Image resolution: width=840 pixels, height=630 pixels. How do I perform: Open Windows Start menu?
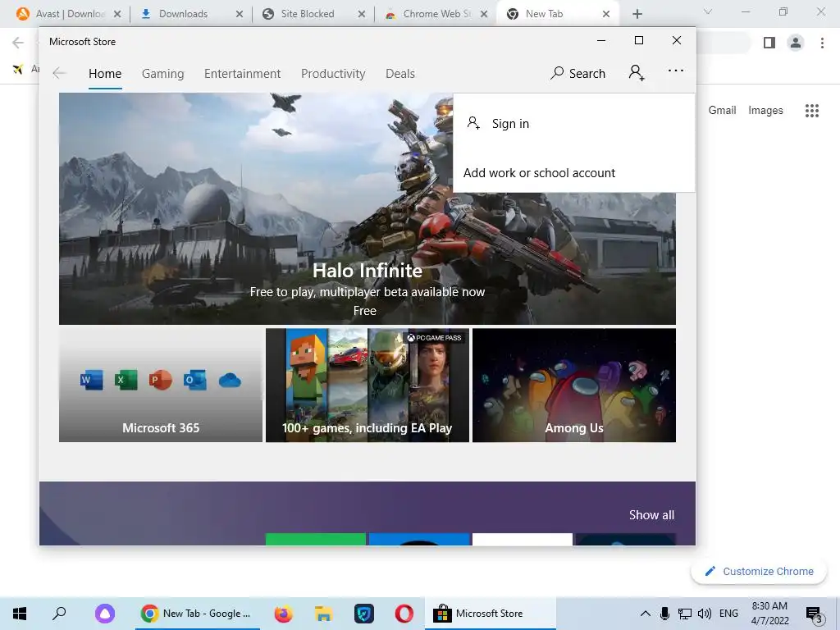[20, 614]
